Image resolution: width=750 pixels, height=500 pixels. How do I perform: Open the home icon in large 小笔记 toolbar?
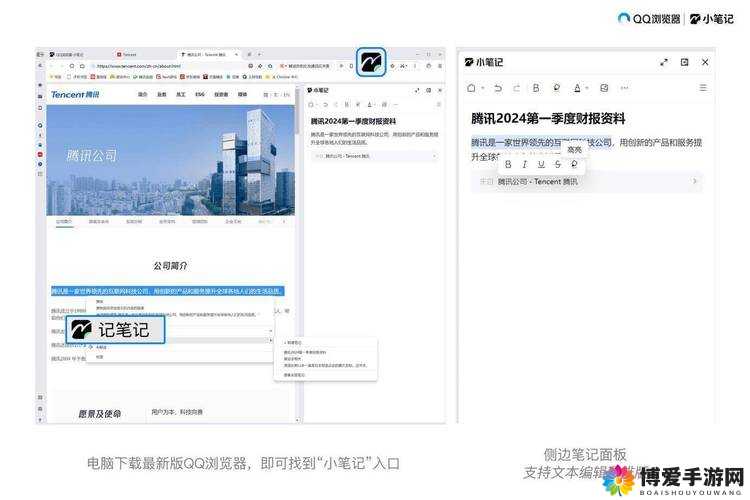click(471, 88)
